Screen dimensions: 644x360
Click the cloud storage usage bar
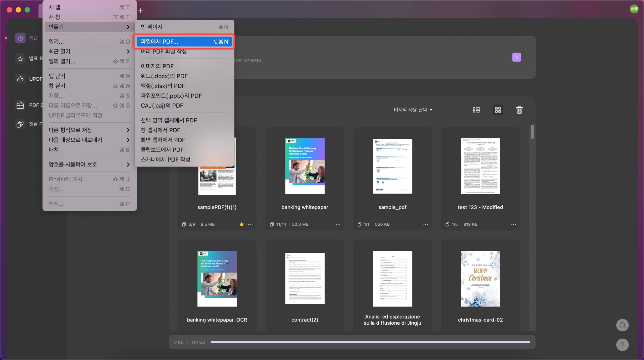pyautogui.click(x=370, y=342)
